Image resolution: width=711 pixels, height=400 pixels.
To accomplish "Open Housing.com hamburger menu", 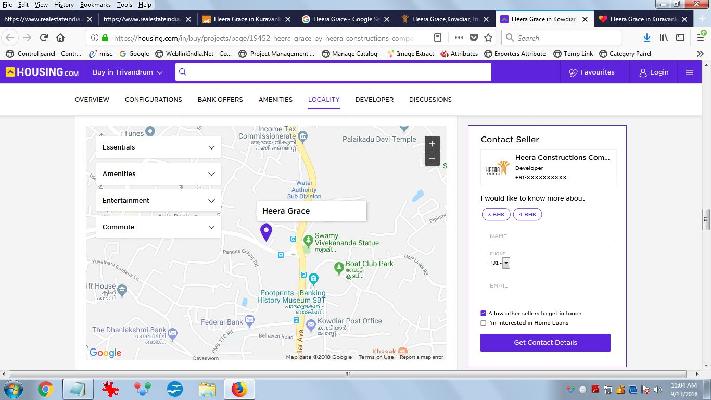I will (x=689, y=73).
